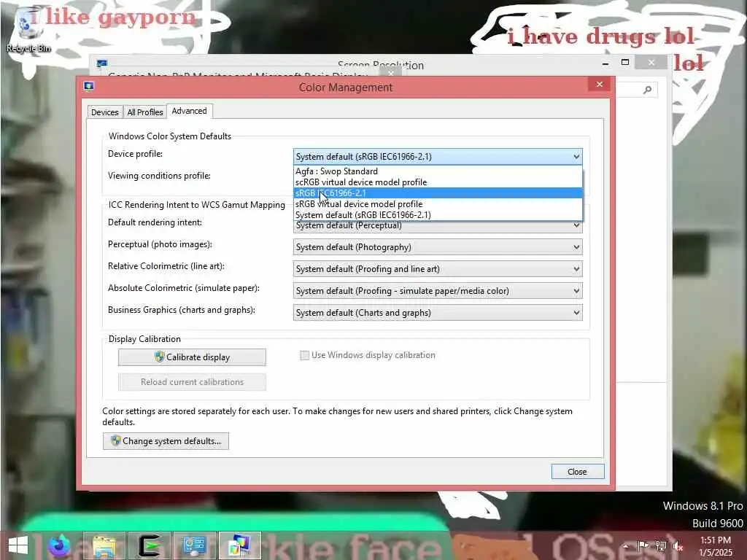Open the All Profiles tab
Image resolution: width=747 pixels, height=560 pixels.
(x=145, y=112)
